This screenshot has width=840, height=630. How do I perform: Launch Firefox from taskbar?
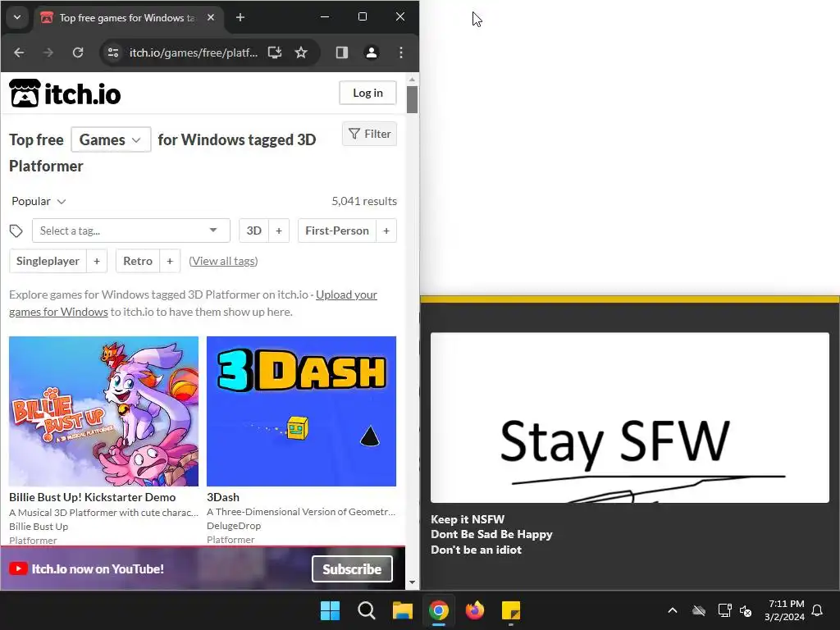[x=475, y=610]
